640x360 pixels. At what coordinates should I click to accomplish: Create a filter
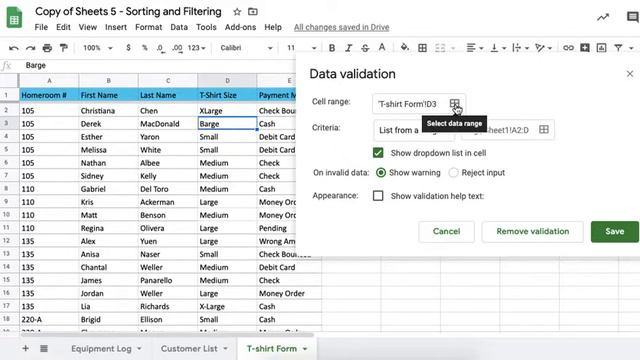(618, 48)
